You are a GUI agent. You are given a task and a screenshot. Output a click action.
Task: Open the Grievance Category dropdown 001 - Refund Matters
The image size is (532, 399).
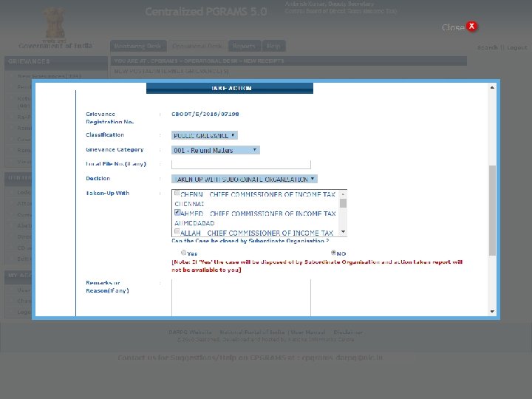point(216,150)
